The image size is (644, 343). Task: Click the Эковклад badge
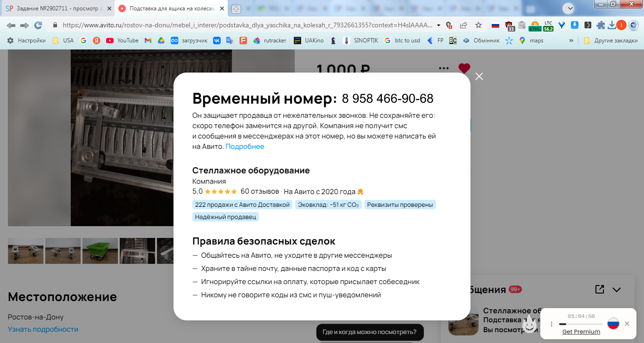328,204
